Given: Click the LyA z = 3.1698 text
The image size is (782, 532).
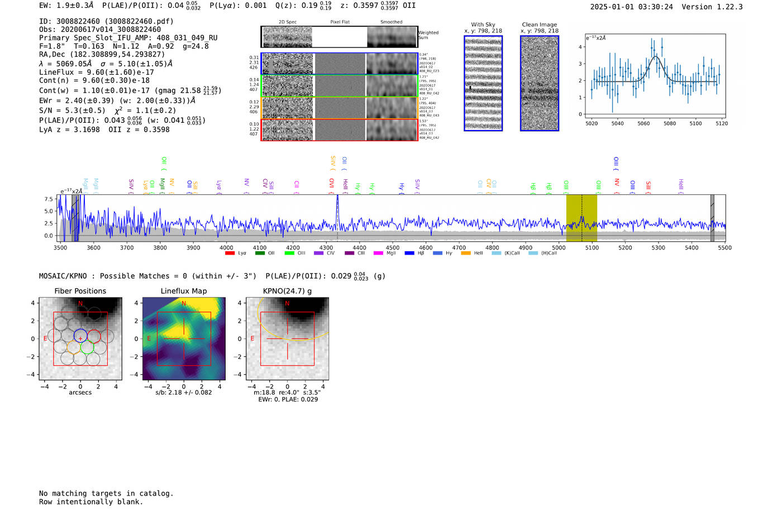Looking at the screenshot, I should (x=69, y=130).
